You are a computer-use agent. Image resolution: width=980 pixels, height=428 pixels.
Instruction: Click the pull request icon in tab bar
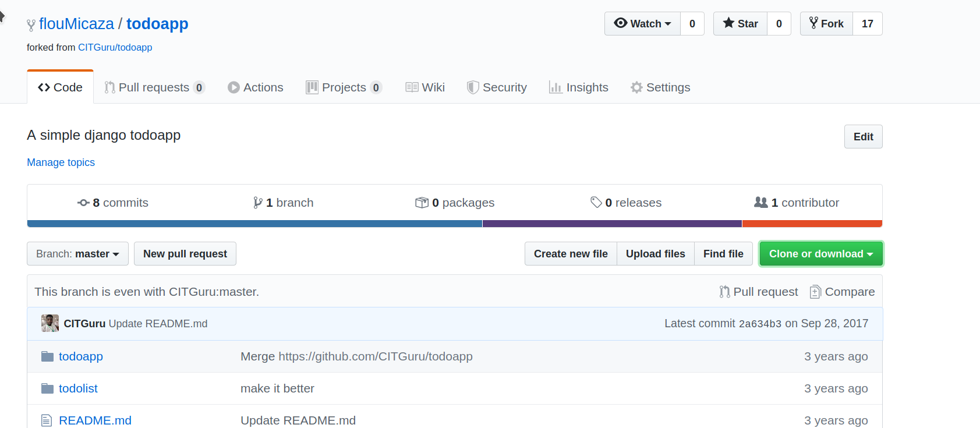[x=109, y=87]
